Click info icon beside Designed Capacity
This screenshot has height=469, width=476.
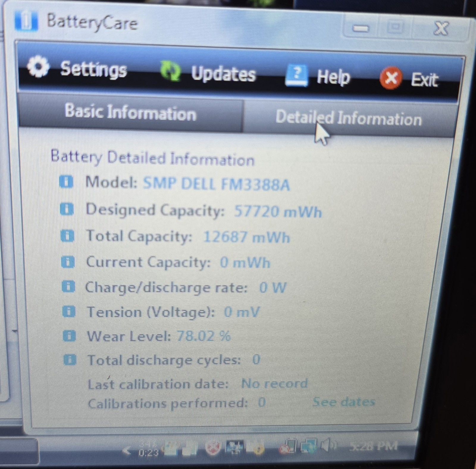[x=67, y=209]
